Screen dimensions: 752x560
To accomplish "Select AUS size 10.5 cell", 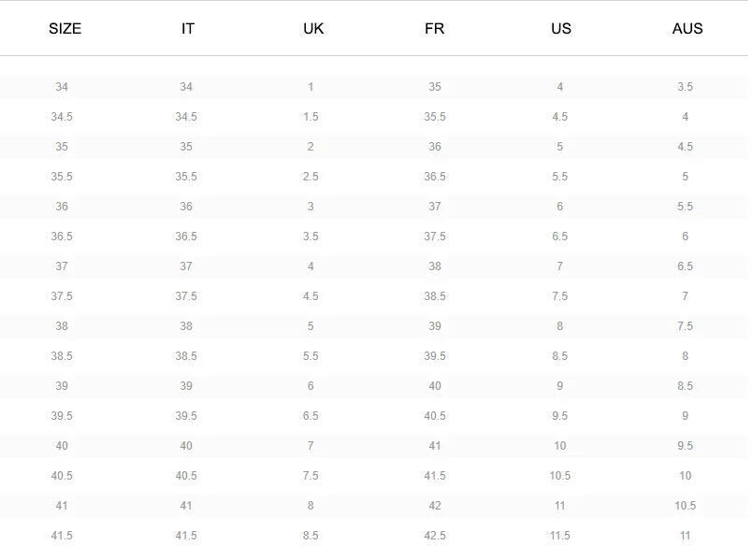I will pos(685,506).
